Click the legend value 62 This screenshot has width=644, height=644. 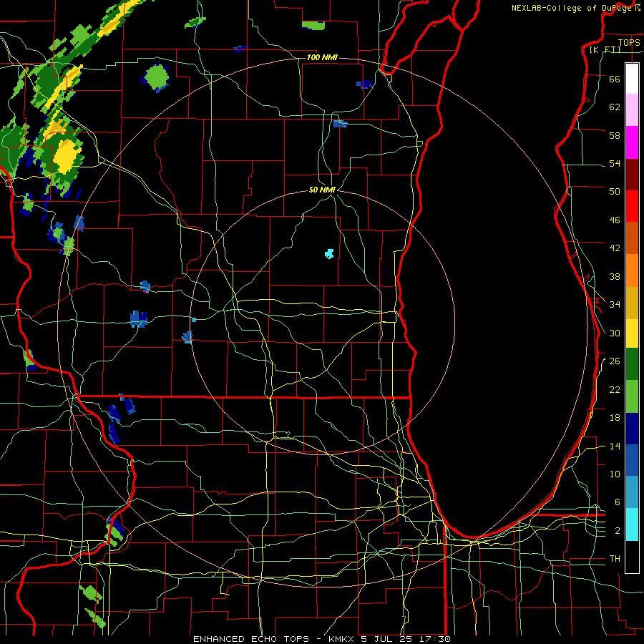point(615,107)
